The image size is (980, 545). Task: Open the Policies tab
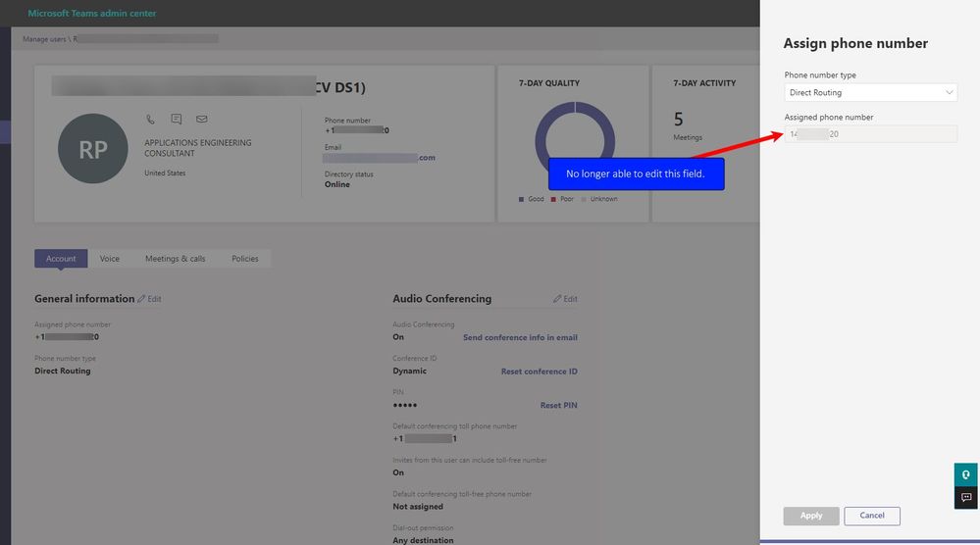coord(245,259)
